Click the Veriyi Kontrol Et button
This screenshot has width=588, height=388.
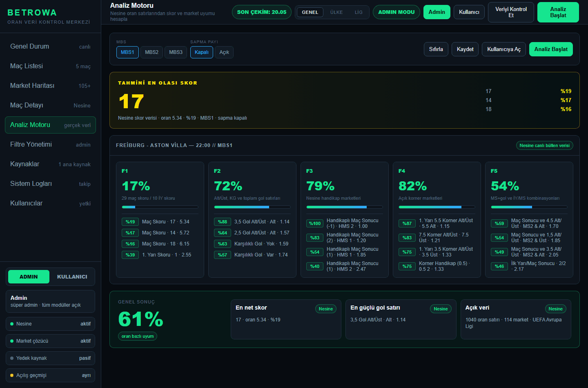[511, 12]
